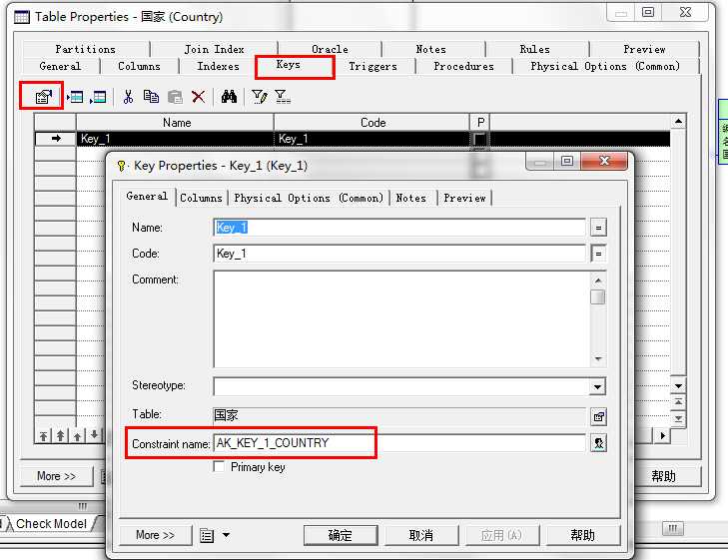The image size is (728, 560).
Task: Switch to Columns tab in Key Properties
Action: tap(201, 198)
